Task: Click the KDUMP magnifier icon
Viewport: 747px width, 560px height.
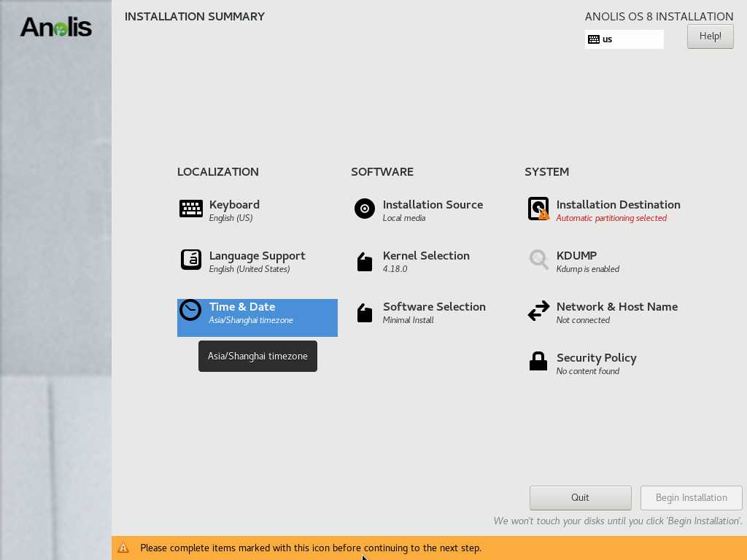Action: pyautogui.click(x=538, y=260)
